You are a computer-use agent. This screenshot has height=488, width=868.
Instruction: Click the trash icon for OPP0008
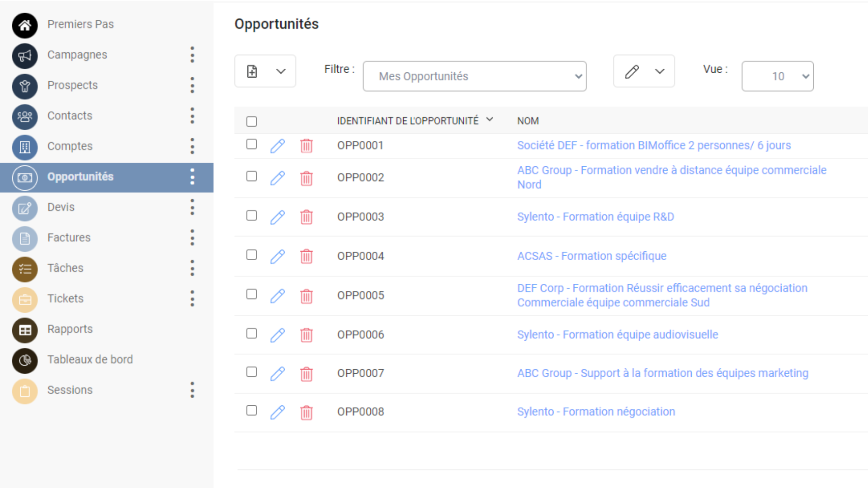pos(307,413)
